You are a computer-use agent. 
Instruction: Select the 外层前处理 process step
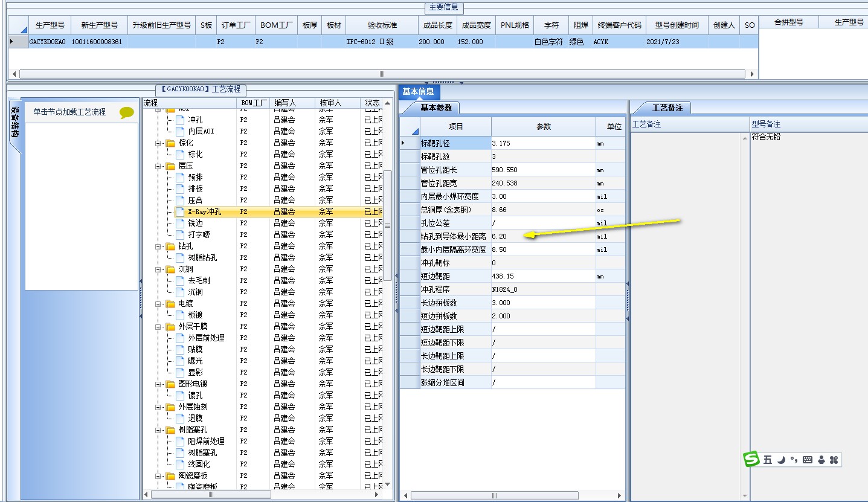pos(206,338)
